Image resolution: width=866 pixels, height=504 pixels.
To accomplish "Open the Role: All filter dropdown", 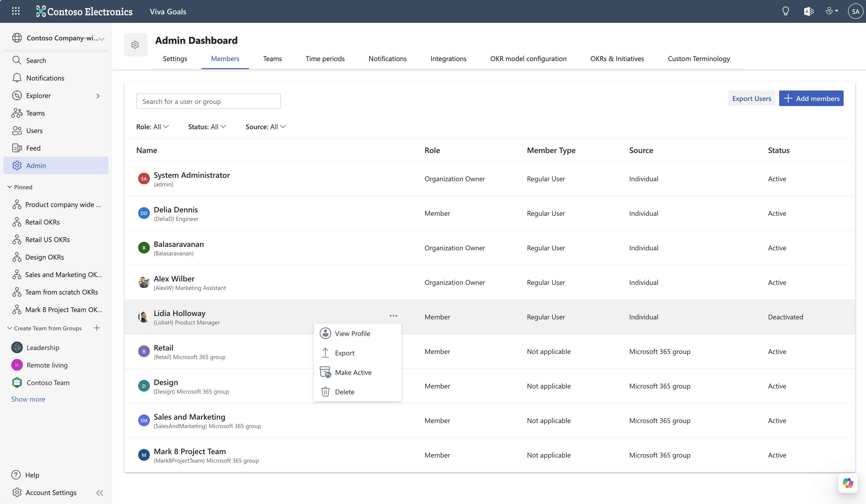I will coord(152,127).
